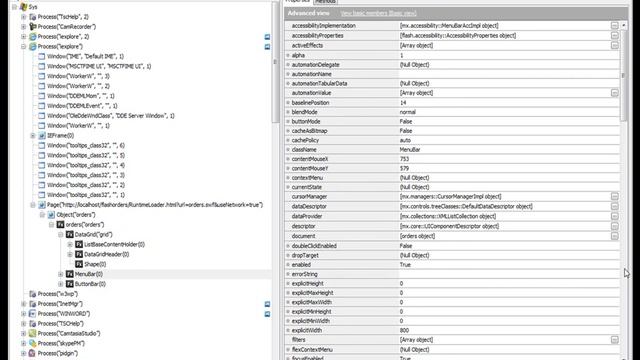Screen dimensions: 640x360
Task: Click the window icon of Window("IME", "Default IME", 1)
Action: click(x=42, y=56)
